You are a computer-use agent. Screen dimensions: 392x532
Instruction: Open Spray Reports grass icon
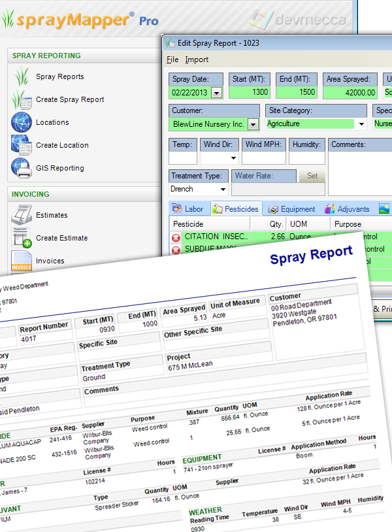[22, 76]
